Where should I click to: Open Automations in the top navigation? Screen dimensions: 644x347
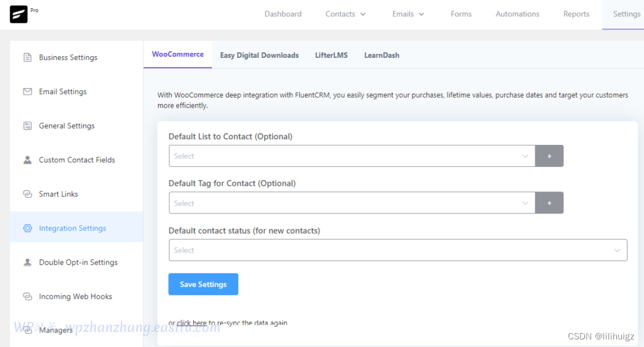[518, 14]
